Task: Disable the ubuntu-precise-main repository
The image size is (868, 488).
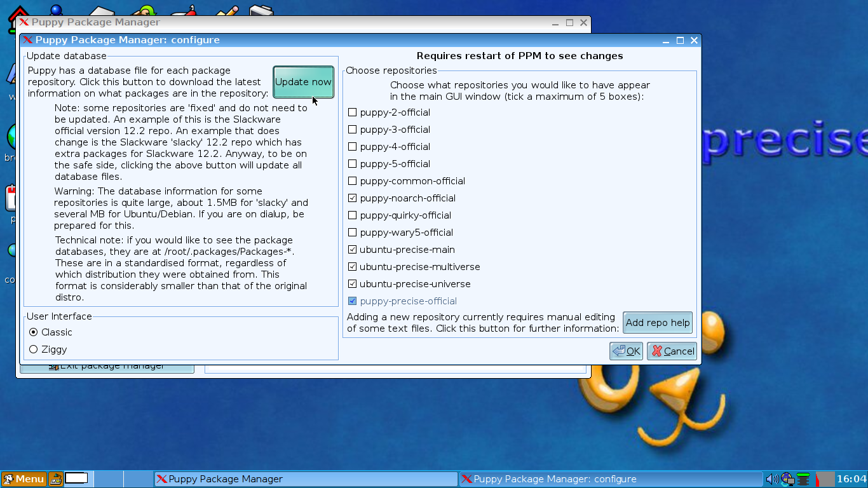Action: 353,250
